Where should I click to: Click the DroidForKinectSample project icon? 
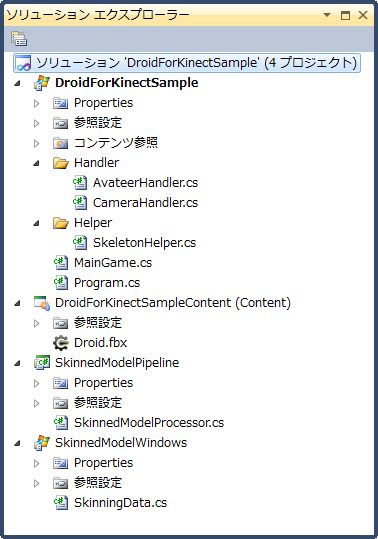click(x=42, y=83)
